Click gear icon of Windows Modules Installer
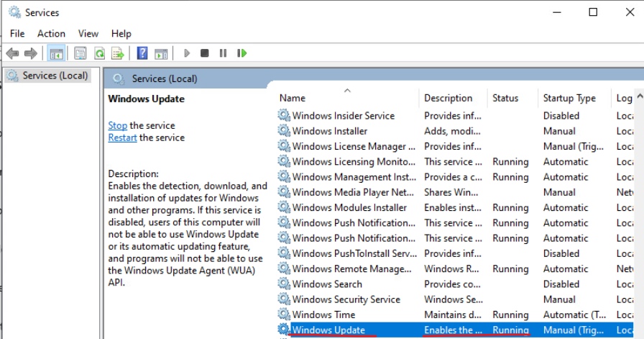644x339 pixels. [284, 207]
